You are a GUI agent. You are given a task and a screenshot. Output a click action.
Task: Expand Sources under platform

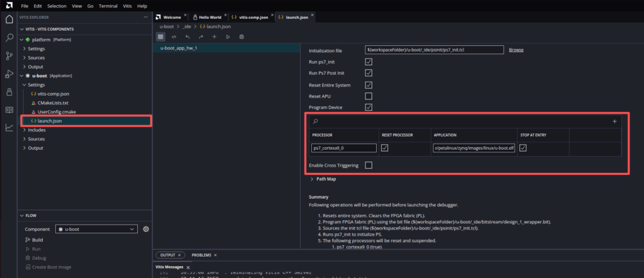[25, 58]
